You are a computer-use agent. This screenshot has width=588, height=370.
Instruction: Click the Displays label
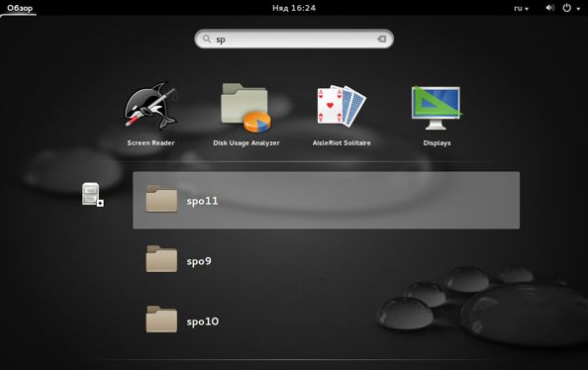point(437,142)
